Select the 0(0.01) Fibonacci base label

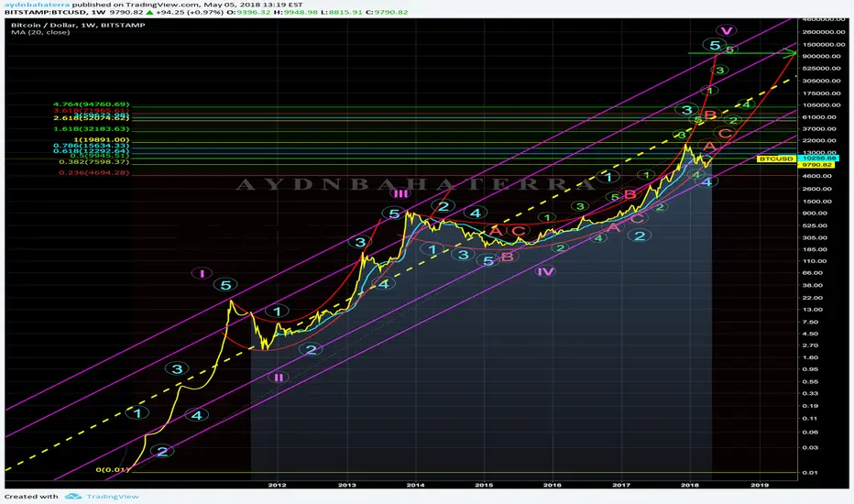pos(111,470)
